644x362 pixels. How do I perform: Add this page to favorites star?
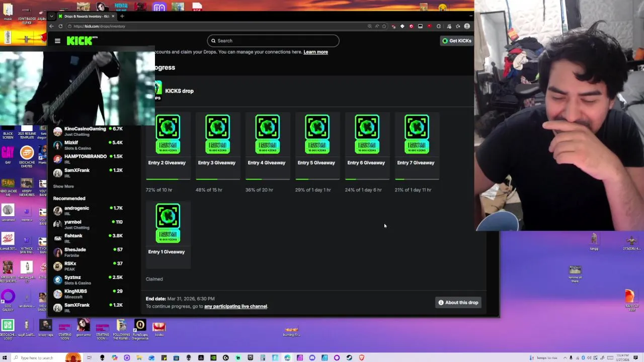click(x=384, y=26)
